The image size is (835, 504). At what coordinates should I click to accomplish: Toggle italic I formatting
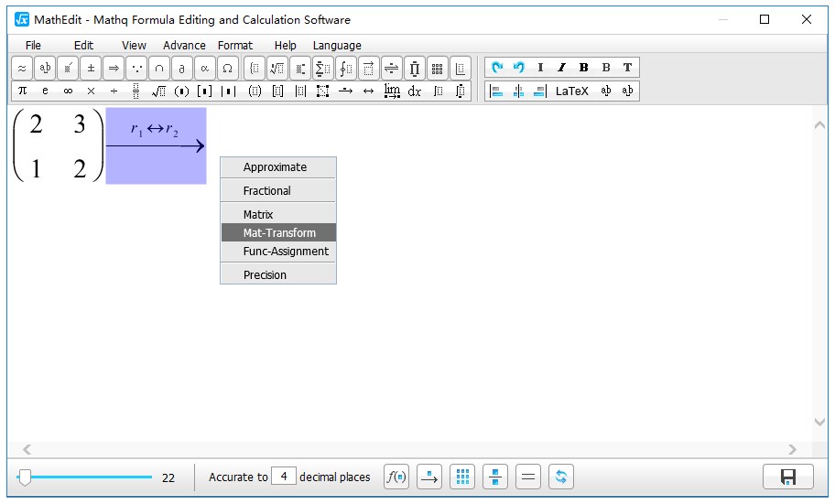click(562, 67)
